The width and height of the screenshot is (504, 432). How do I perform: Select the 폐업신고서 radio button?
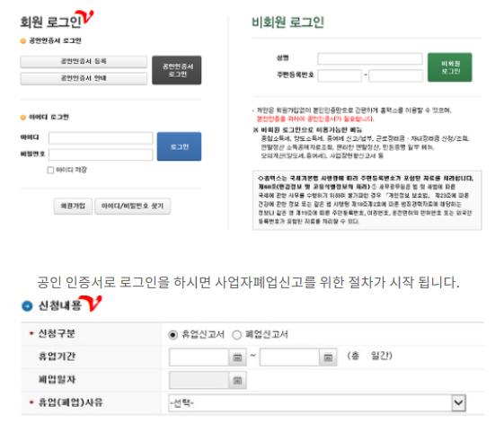(236, 335)
